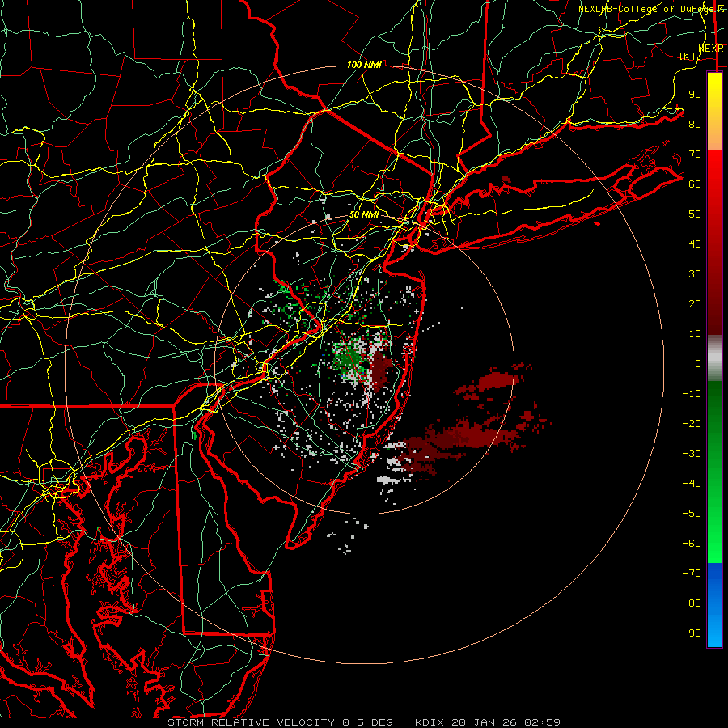
Task: Click the 60 value on velocity scale
Action: point(695,184)
